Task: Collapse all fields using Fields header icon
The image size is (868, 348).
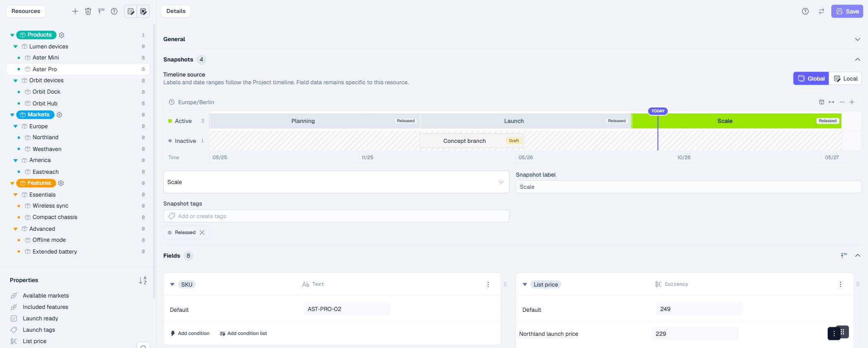Action: [844, 256]
